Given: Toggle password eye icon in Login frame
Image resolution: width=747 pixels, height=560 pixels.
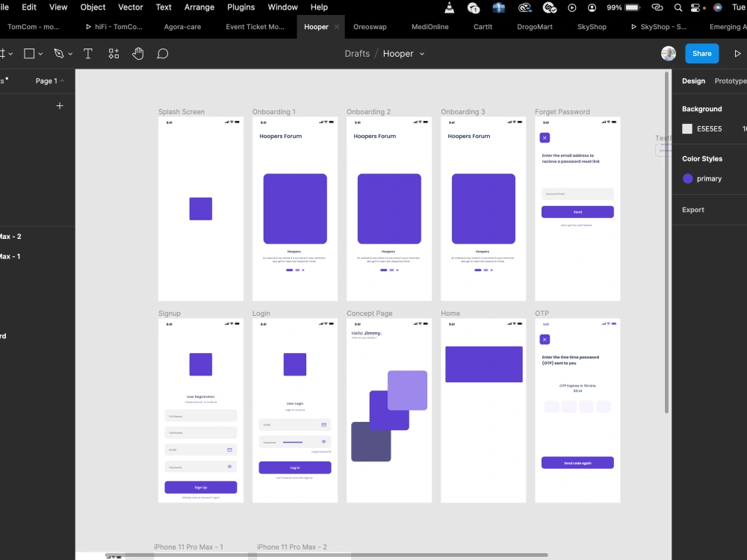Looking at the screenshot, I should (x=323, y=442).
